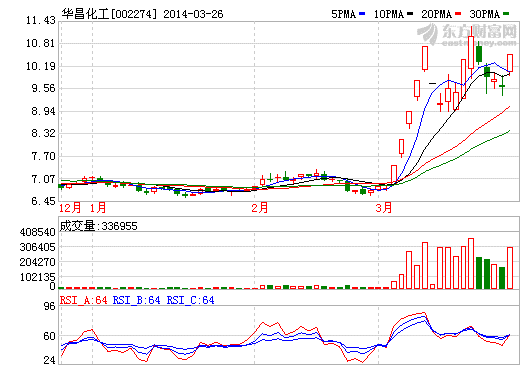The height and width of the screenshot is (365, 520).
Task: Click the 30PMA legend label
Action: 484,14
